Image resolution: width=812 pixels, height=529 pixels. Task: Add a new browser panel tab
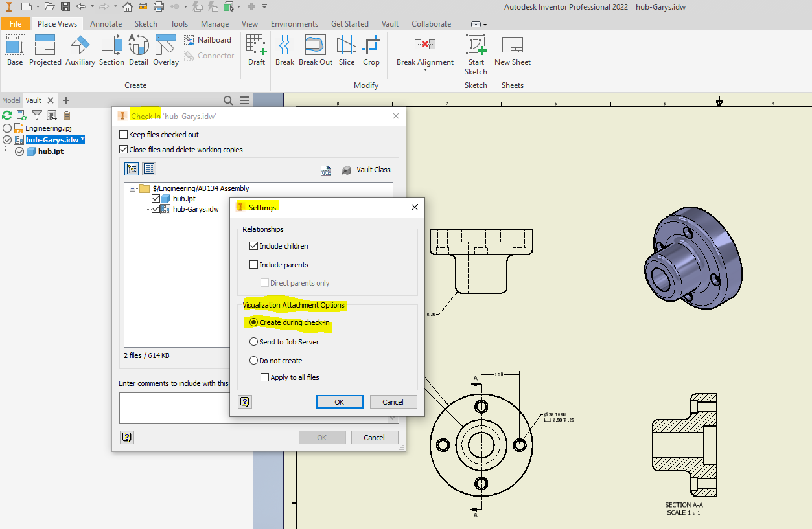point(66,100)
